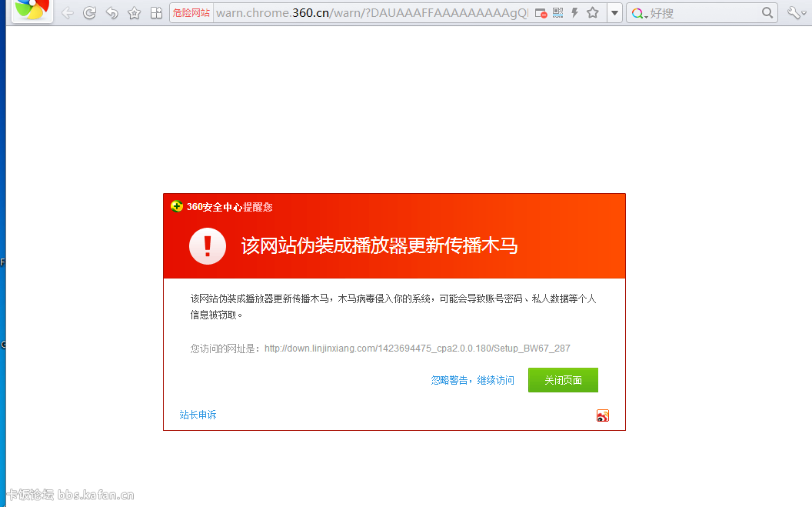Click the 该网站伪装成播放器更新传播木马 headline

click(380, 245)
